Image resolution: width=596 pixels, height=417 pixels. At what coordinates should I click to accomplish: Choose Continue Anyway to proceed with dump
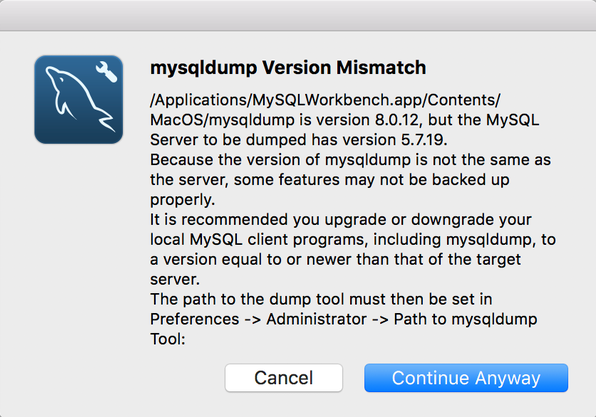466,378
